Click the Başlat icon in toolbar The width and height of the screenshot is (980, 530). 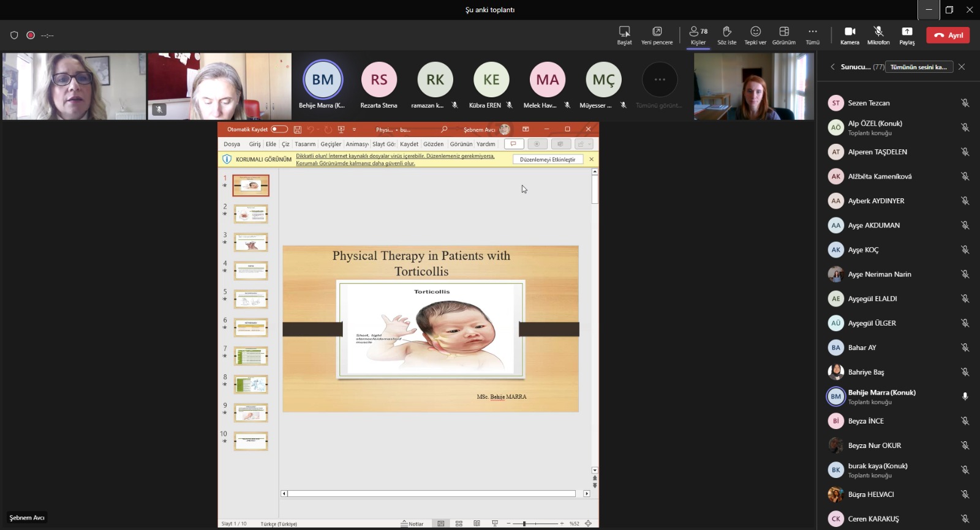[624, 35]
